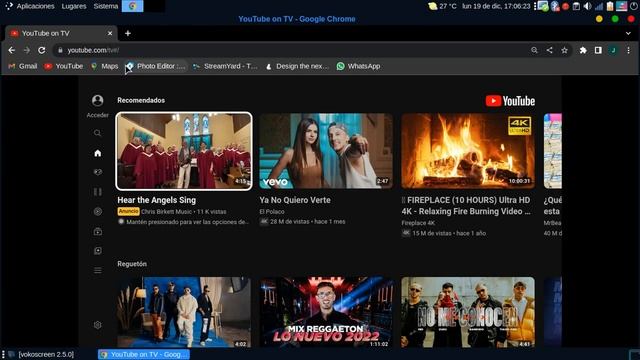Image resolution: width=640 pixels, height=360 pixels.
Task: Open the StreamYard bookmark
Action: pyautogui.click(x=225, y=66)
